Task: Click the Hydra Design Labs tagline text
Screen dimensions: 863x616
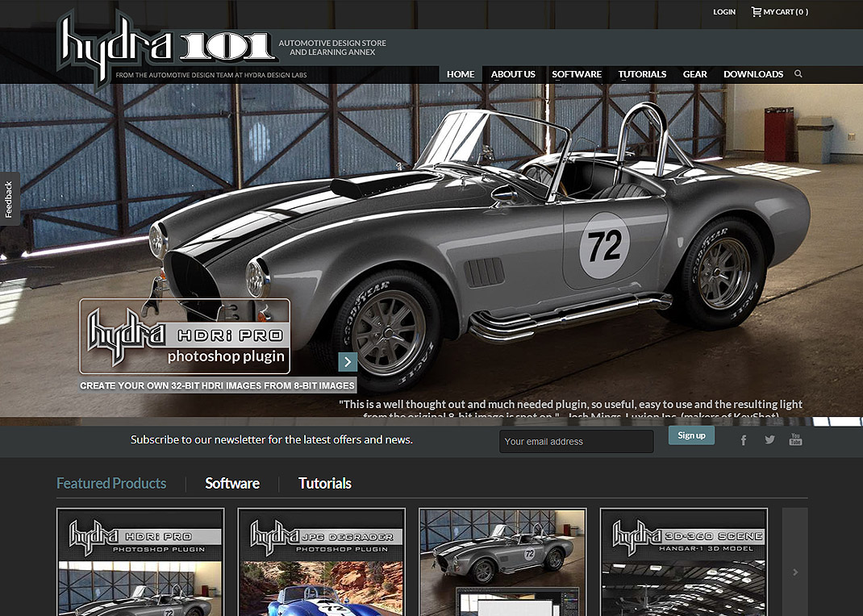Action: (x=211, y=75)
